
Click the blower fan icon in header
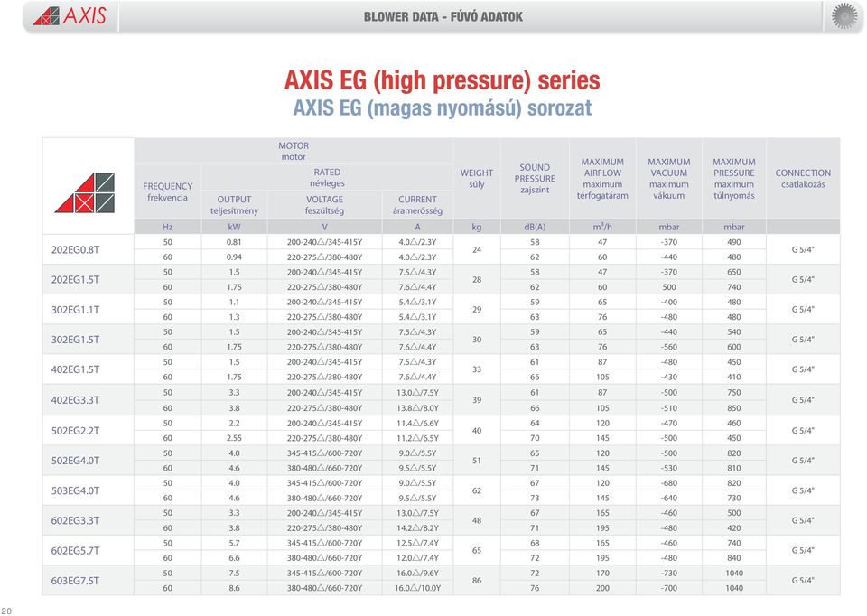tap(844, 16)
